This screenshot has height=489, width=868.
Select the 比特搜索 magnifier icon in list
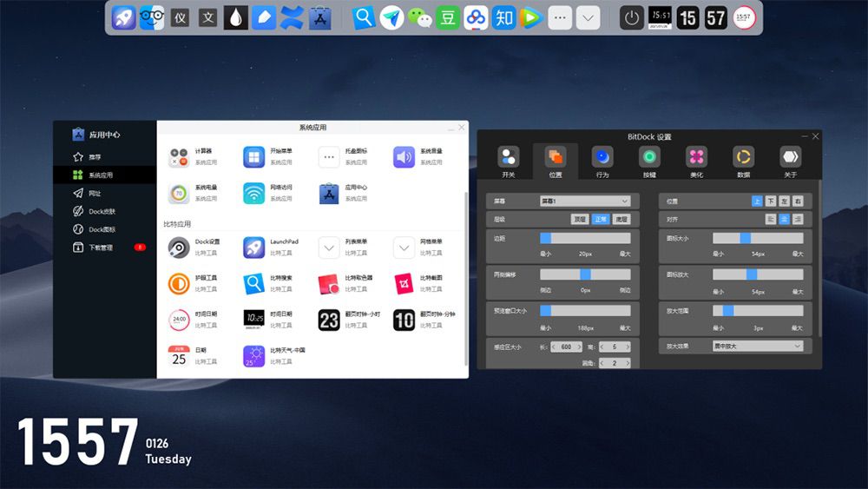[x=254, y=283]
